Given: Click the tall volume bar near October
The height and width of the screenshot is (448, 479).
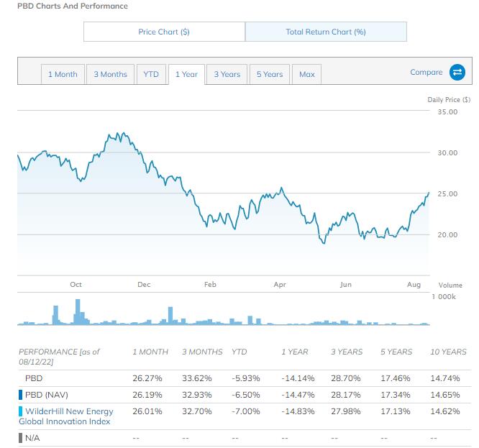Looking at the screenshot, I should (55, 315).
